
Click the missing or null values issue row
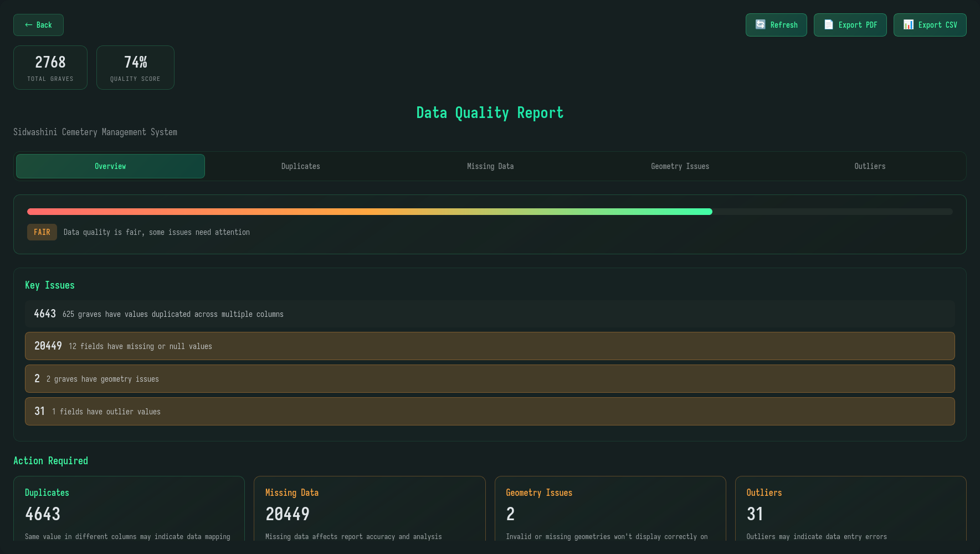click(x=490, y=346)
